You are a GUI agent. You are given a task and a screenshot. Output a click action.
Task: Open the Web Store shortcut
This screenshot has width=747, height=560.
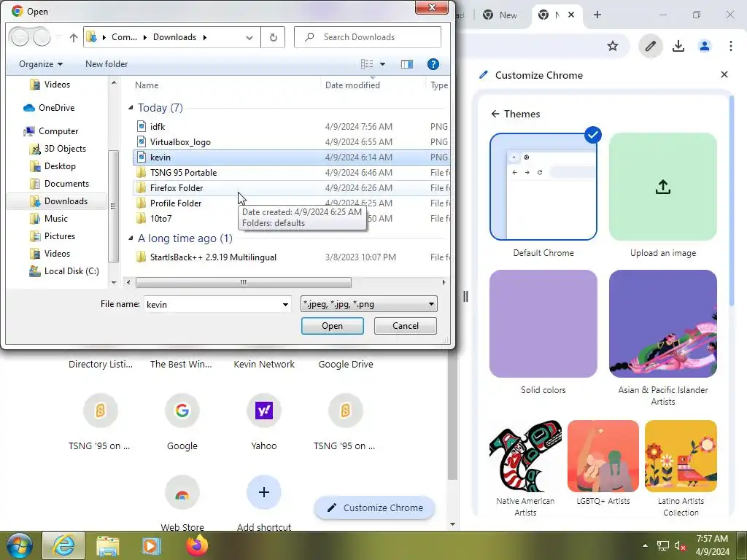pyautogui.click(x=182, y=492)
